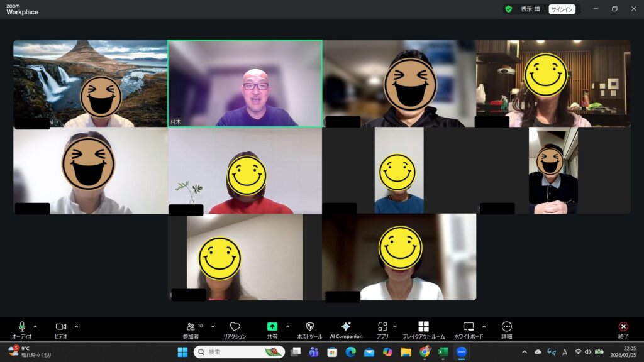Screen dimensions: 644x362
Task: Click the サインイン sign-in button
Action: (562, 9)
